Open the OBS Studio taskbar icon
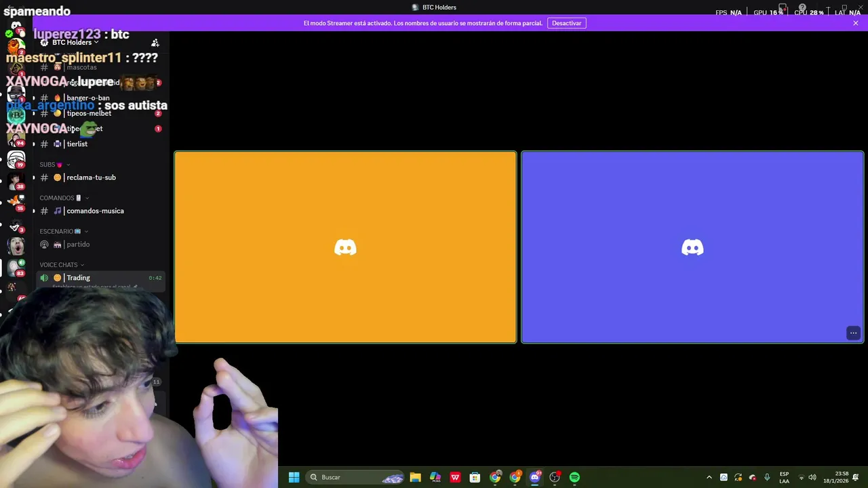 pos(555,477)
